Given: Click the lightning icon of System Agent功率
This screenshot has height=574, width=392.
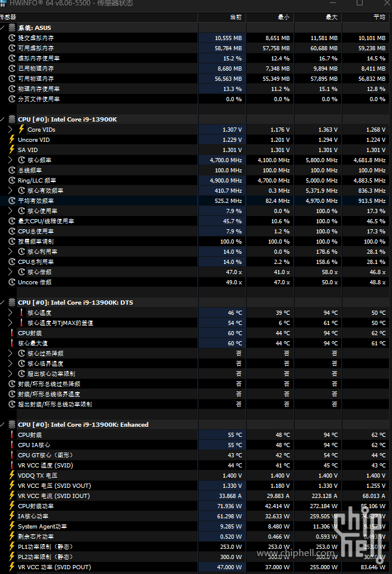Looking at the screenshot, I should pyautogui.click(x=12, y=526).
